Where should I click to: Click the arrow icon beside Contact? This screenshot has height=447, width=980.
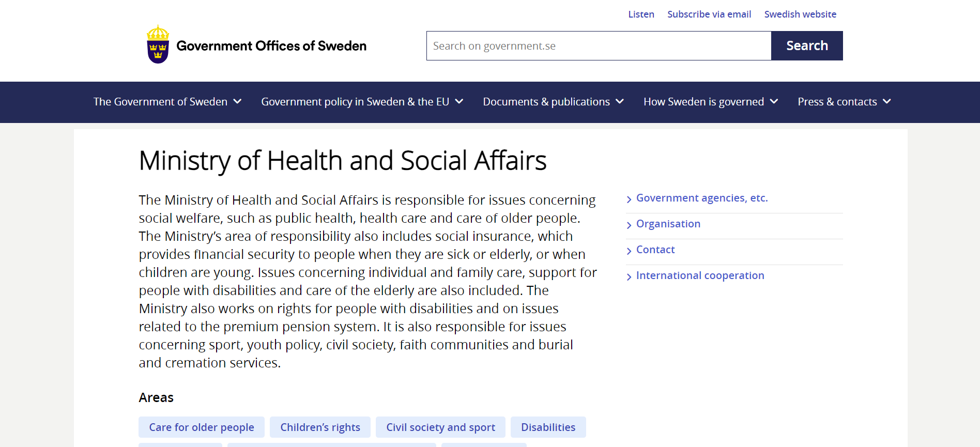tap(629, 251)
